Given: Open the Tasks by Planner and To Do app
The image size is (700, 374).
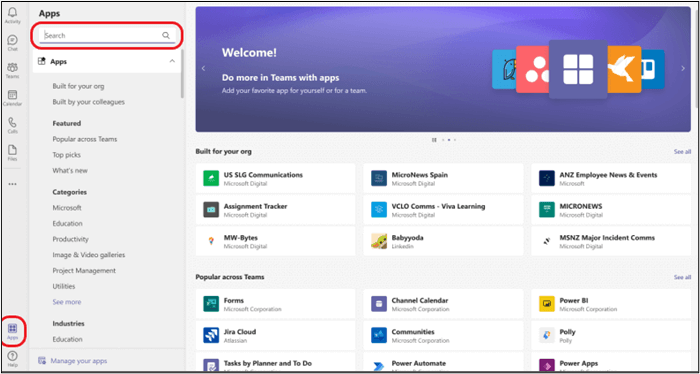Looking at the screenshot, I should coord(275,362).
